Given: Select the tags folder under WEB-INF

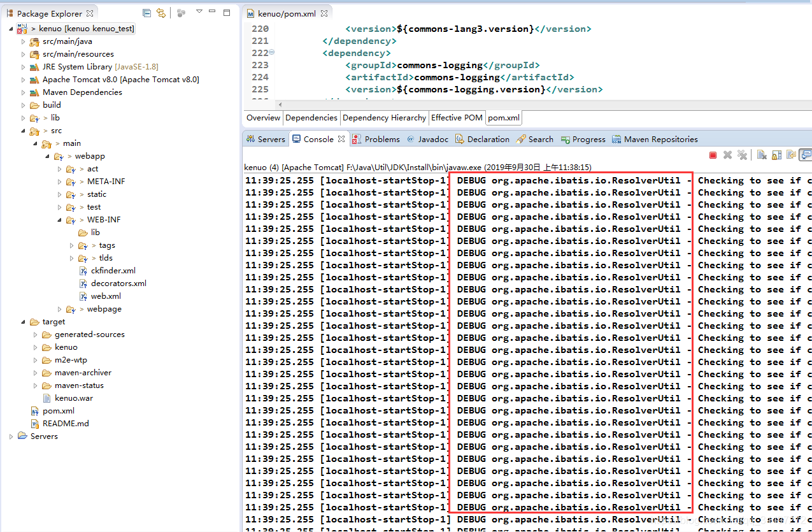Looking at the screenshot, I should coord(107,245).
